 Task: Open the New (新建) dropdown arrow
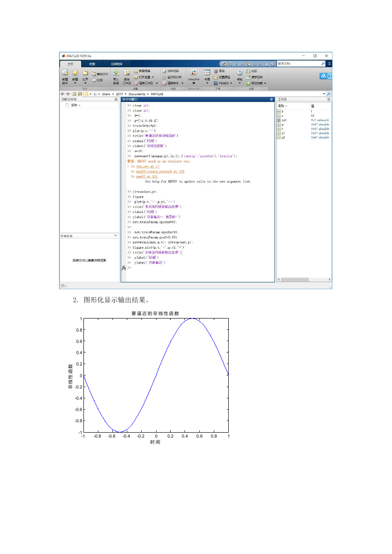coord(75,83)
